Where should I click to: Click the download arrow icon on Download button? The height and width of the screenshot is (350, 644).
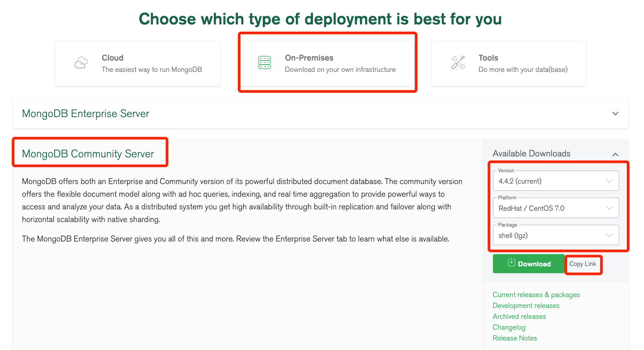511,263
